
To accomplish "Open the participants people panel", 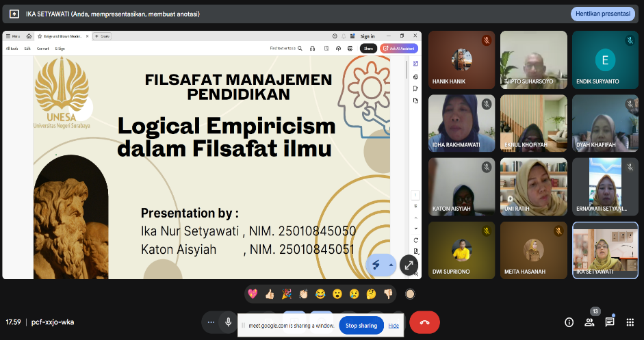I will (x=589, y=322).
